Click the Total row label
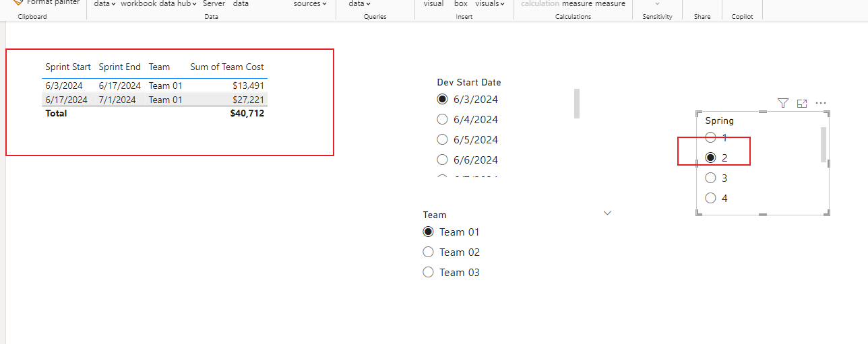Viewport: 868px width, 344px height. pyautogui.click(x=56, y=114)
